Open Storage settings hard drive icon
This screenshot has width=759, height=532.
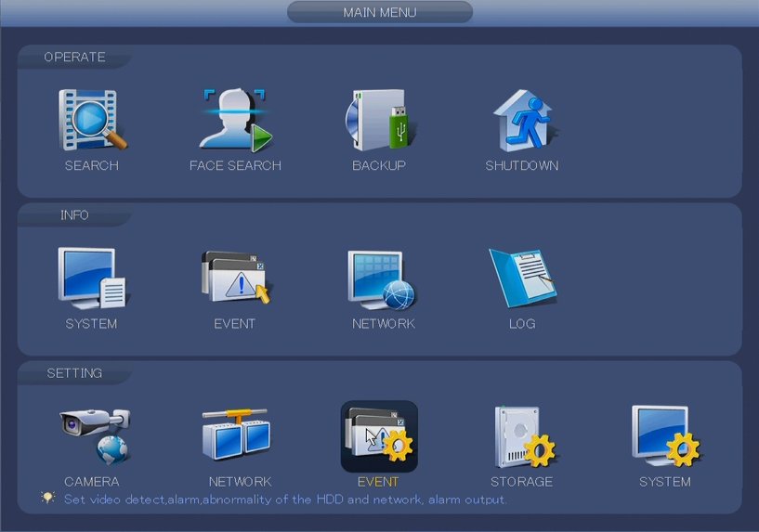(x=523, y=436)
